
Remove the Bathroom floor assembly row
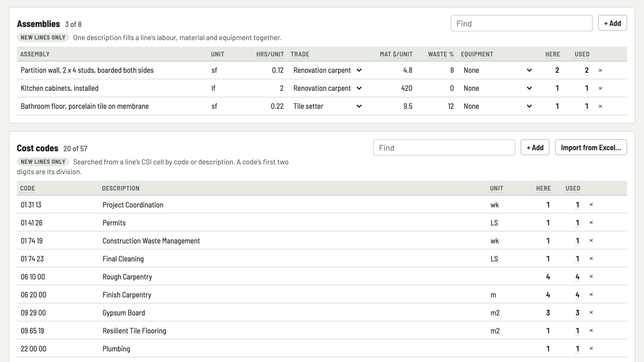[600, 106]
